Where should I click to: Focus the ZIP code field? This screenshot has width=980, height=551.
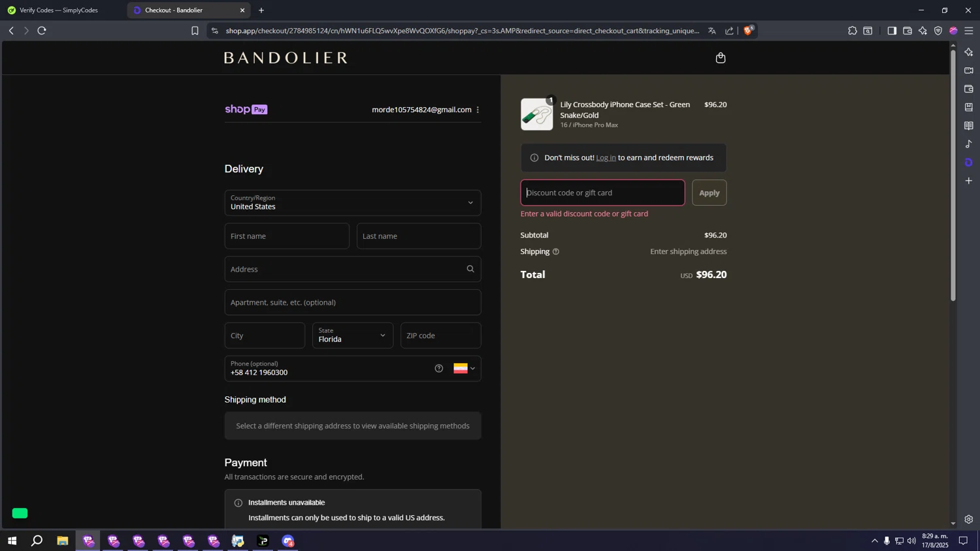[441, 336]
